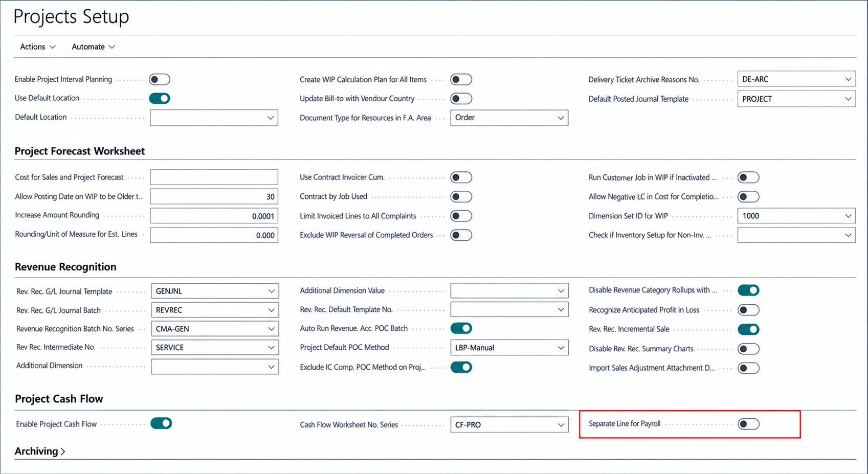
Task: Open the Actions menu
Action: coord(38,47)
